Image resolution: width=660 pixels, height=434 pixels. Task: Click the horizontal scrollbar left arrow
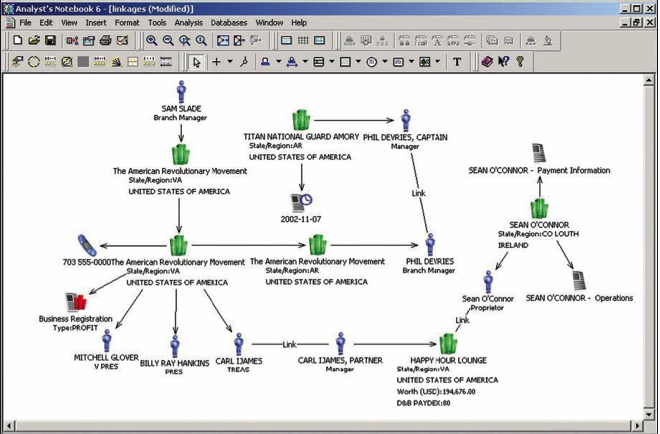9,426
